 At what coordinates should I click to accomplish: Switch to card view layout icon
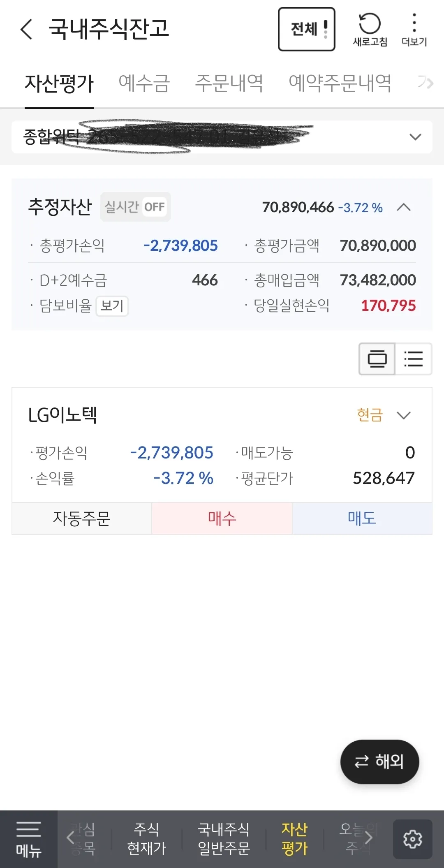tap(377, 359)
